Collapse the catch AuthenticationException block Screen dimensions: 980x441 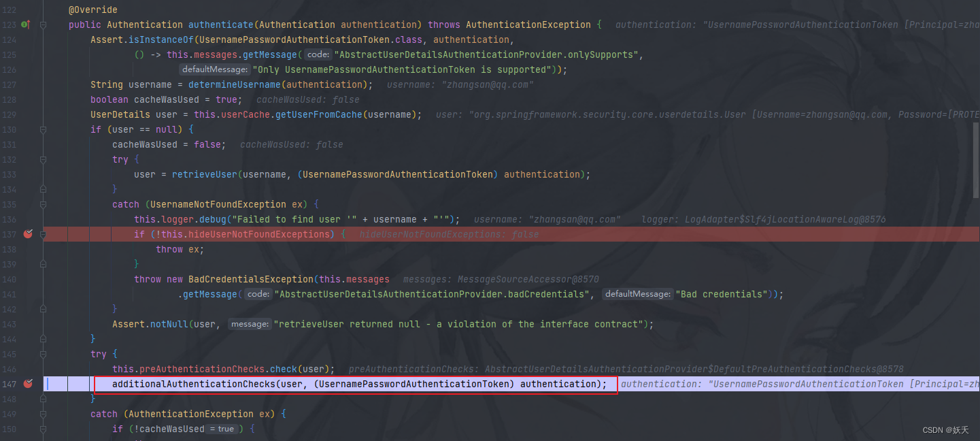point(43,413)
